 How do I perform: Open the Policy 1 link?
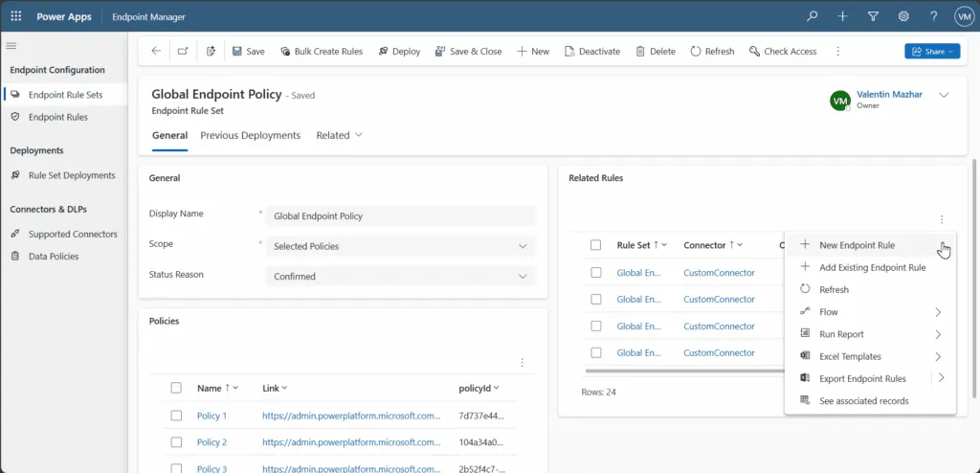click(x=212, y=416)
